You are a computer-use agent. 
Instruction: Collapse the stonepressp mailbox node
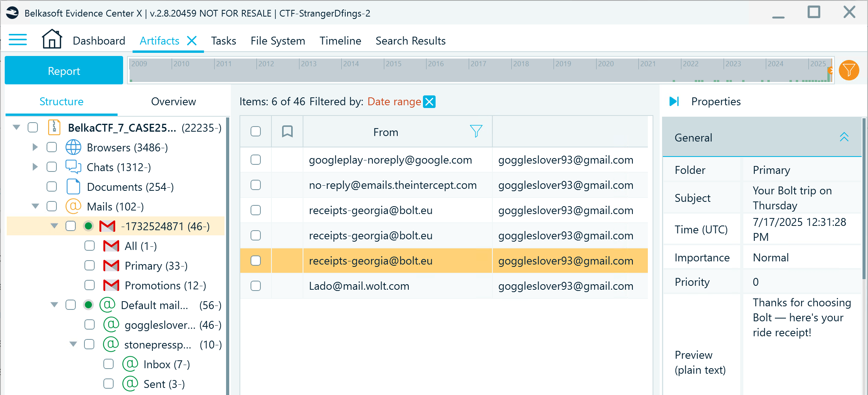pyautogui.click(x=73, y=344)
